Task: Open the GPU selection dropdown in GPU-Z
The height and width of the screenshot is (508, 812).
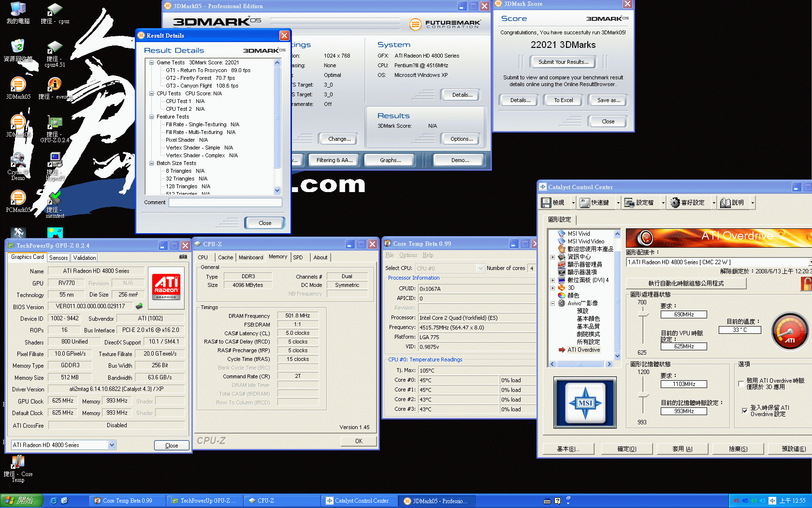Action: tap(112, 445)
